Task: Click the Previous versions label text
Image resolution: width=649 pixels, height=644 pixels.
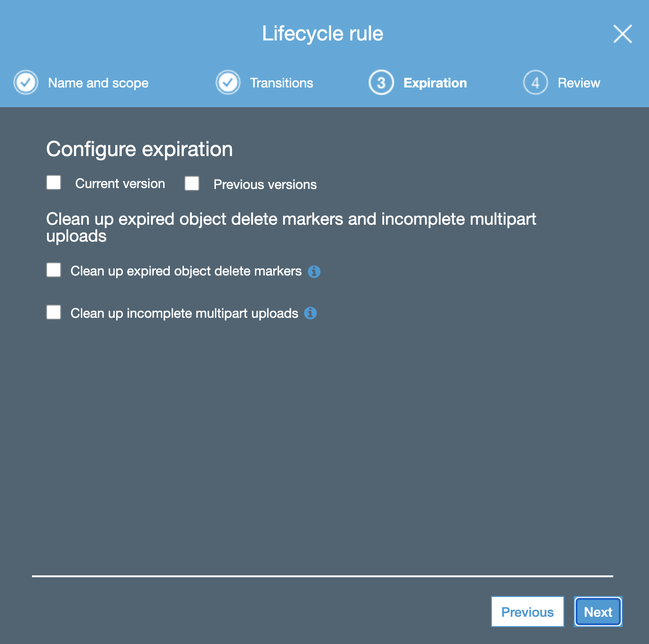Action: (x=265, y=185)
